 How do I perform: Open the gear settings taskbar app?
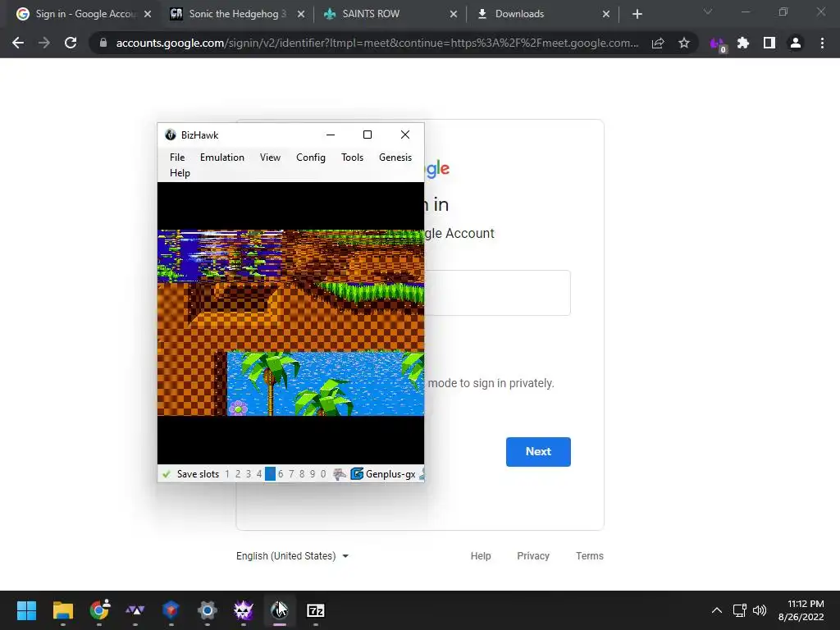click(x=207, y=610)
